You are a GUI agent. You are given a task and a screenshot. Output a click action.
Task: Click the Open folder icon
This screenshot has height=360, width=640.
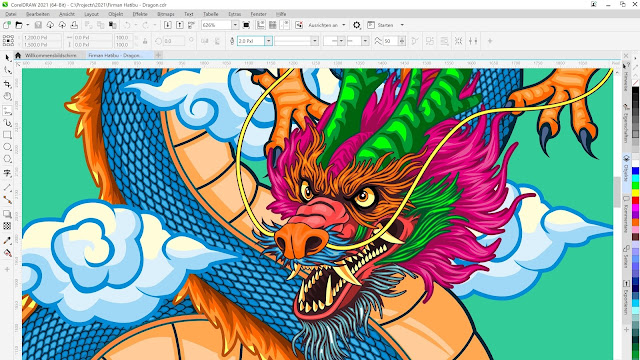[19, 25]
